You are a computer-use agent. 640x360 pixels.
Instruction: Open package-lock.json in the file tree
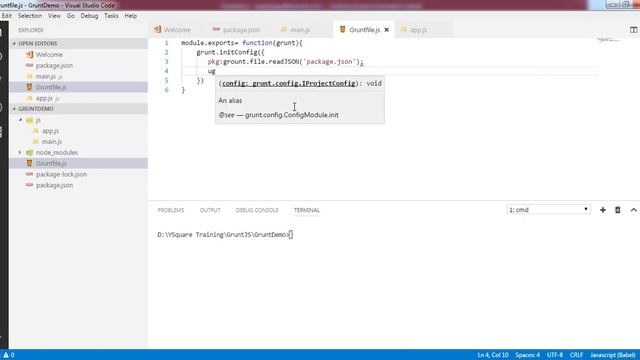click(78, 174)
